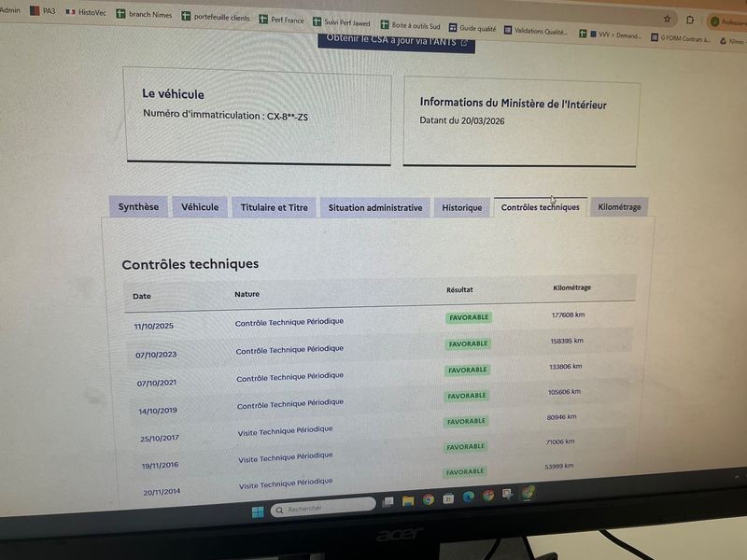Click the Datant du 20/03/2026 text
The width and height of the screenshot is (747, 560).
click(x=461, y=120)
